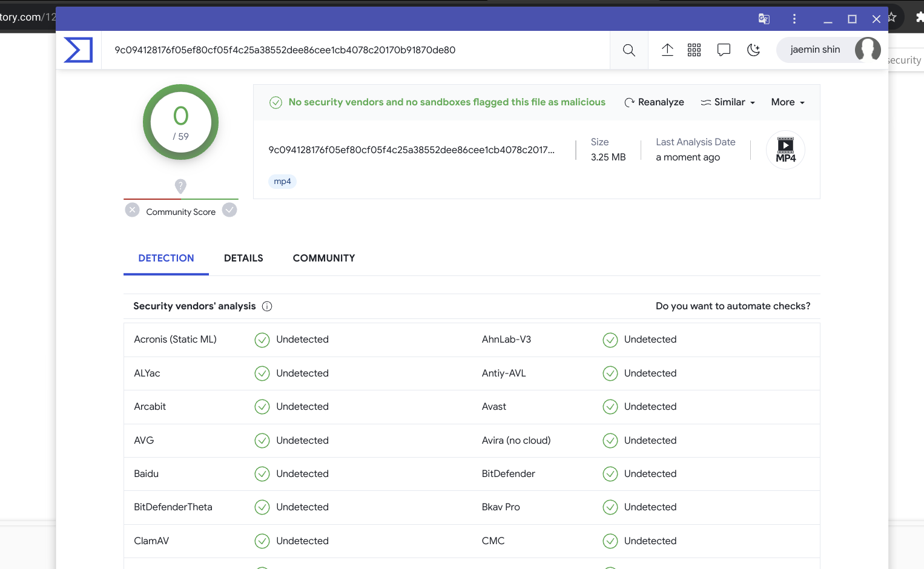This screenshot has width=924, height=569.
Task: Click the truncated file hash in summary
Action: tap(411, 150)
